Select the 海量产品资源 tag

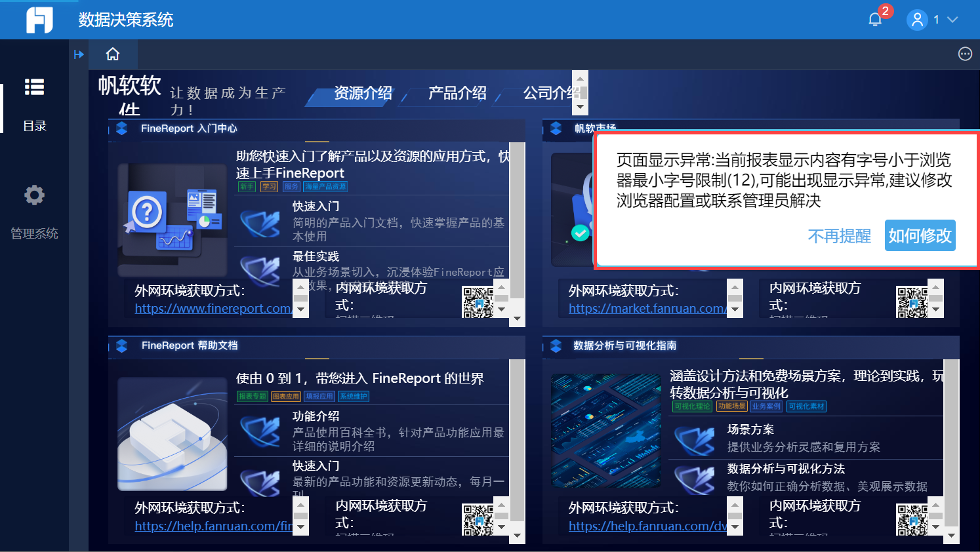(x=325, y=186)
